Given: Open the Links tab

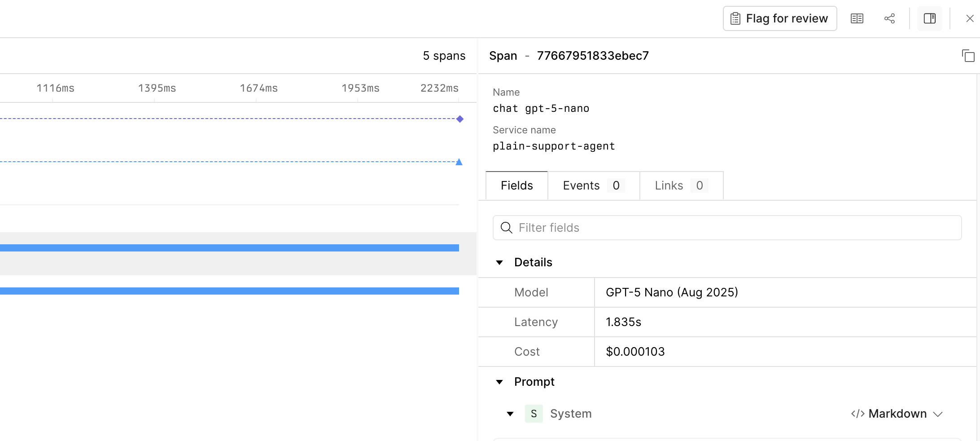Looking at the screenshot, I should coord(681,185).
